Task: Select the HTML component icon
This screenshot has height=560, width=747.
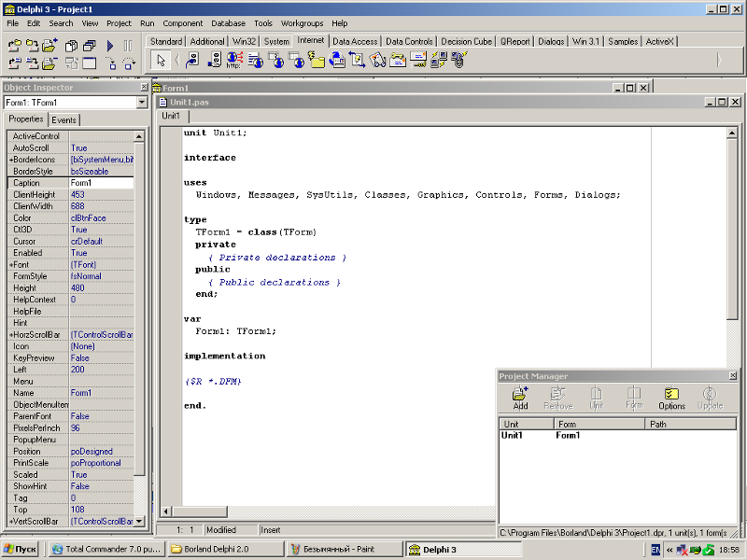Action: 337,60
